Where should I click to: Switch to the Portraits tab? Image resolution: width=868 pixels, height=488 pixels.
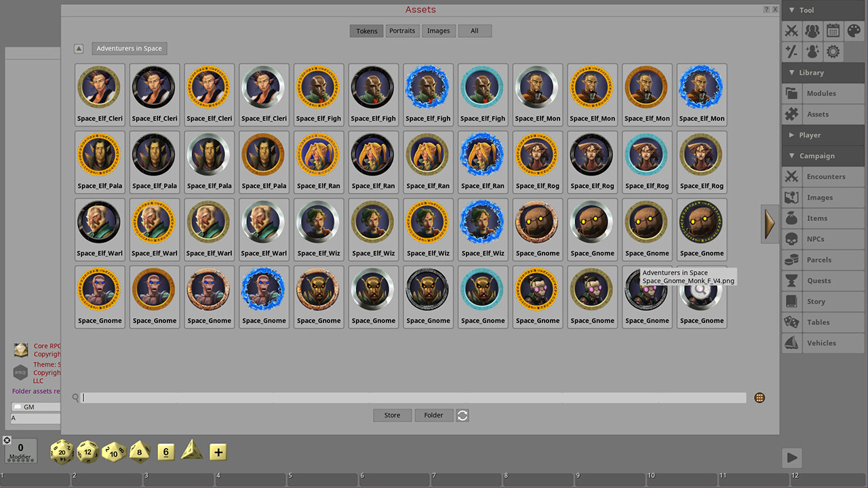tap(402, 30)
